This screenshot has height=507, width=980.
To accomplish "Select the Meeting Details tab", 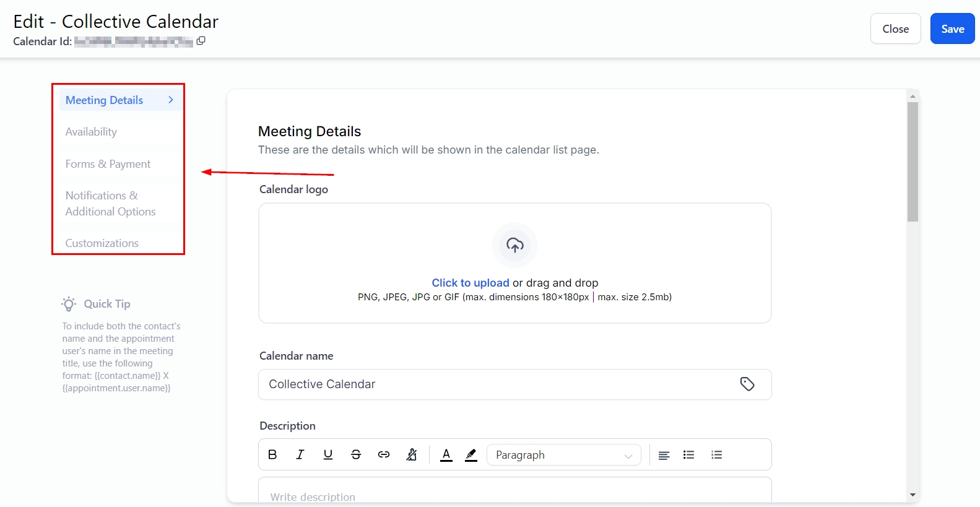I will tap(121, 100).
